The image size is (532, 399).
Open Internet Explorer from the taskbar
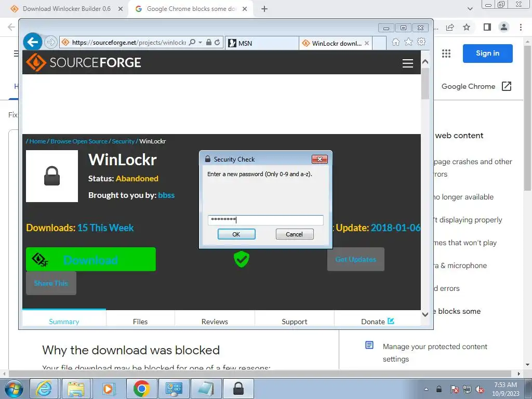pos(44,389)
